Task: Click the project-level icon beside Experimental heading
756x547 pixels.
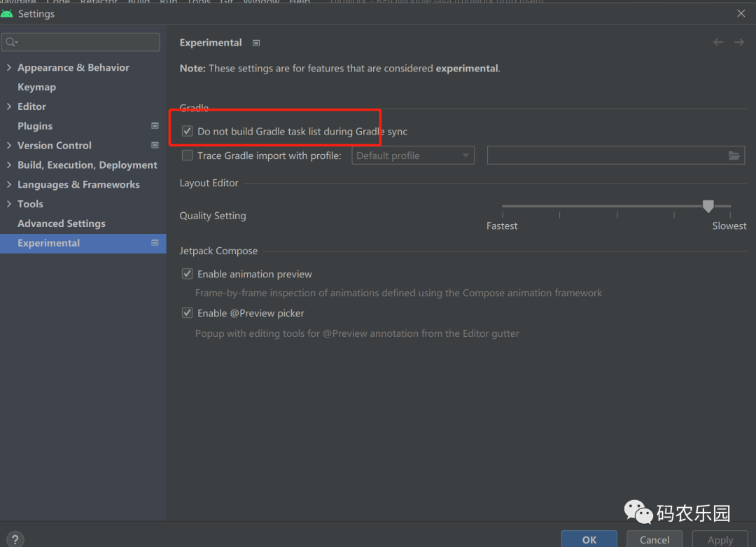Action: click(256, 43)
